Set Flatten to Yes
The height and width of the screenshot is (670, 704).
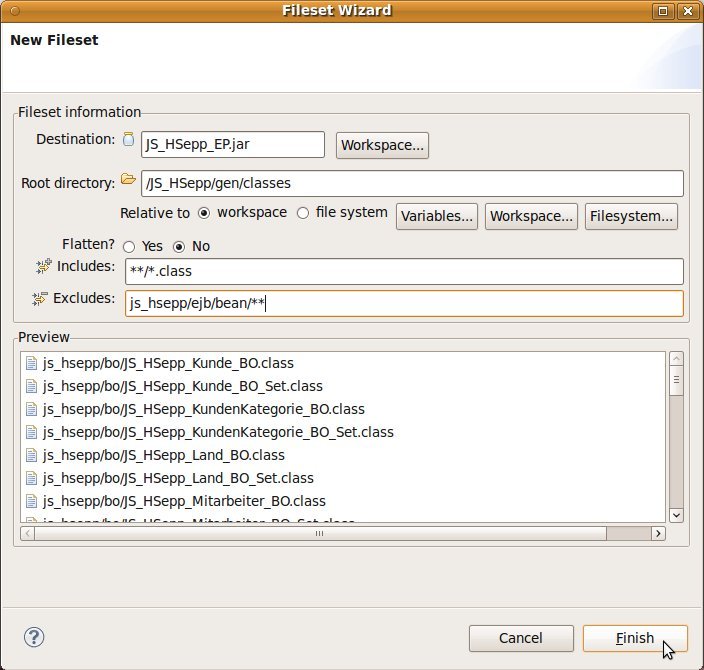click(x=129, y=246)
